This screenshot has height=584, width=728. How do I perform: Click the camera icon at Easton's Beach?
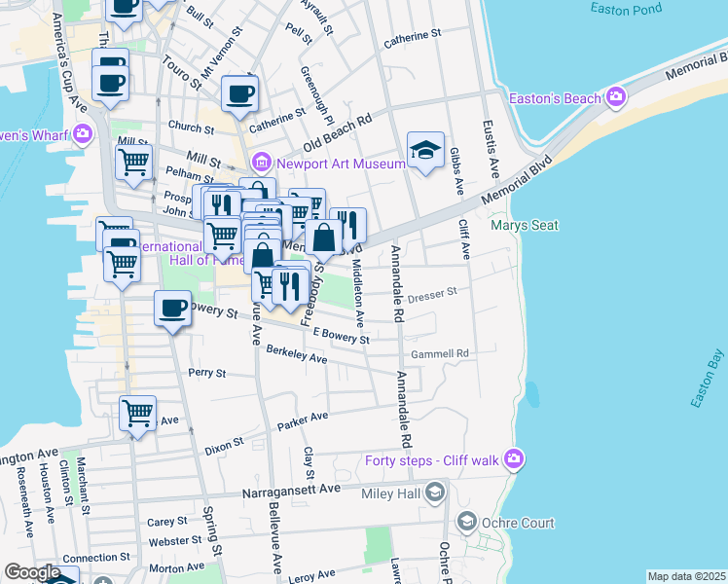click(x=616, y=97)
